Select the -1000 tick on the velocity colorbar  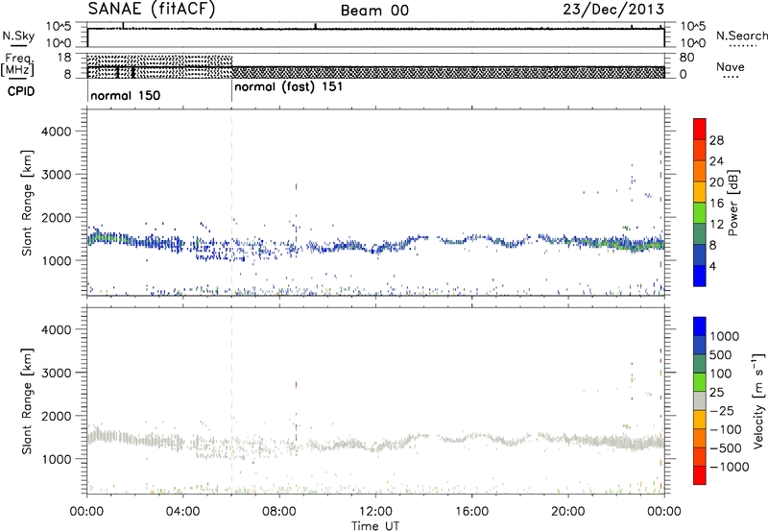coord(730,467)
